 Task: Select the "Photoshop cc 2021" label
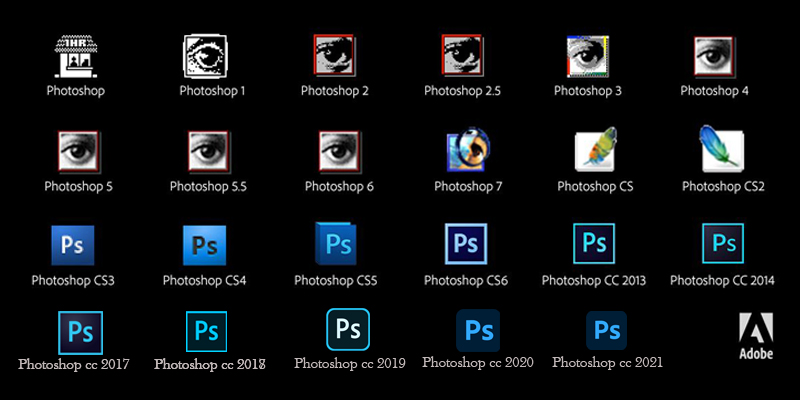point(608,362)
